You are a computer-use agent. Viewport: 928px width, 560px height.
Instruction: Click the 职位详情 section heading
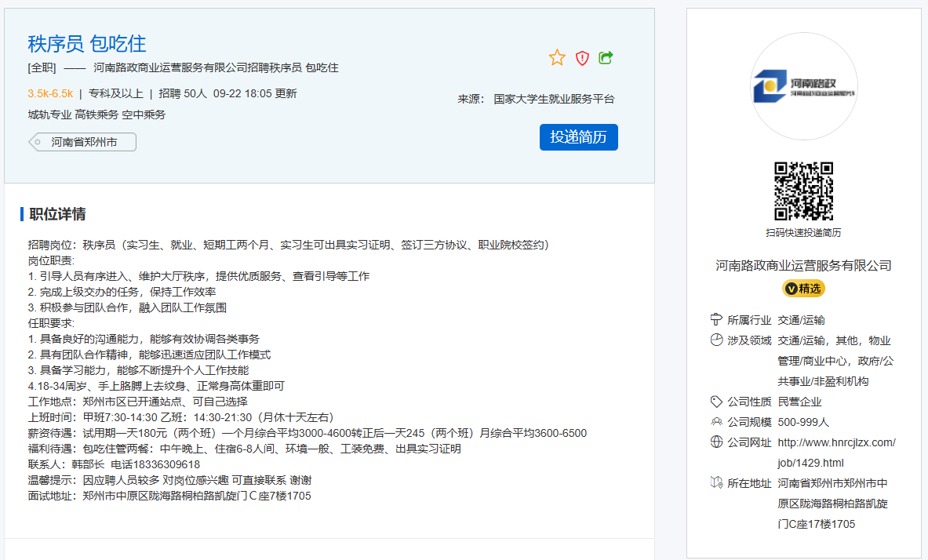click(57, 214)
